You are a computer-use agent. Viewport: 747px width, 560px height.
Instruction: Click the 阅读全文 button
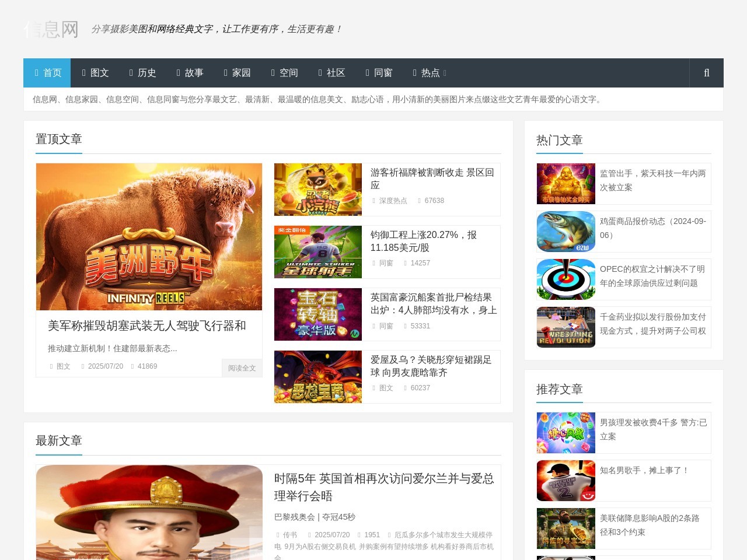coord(242,368)
